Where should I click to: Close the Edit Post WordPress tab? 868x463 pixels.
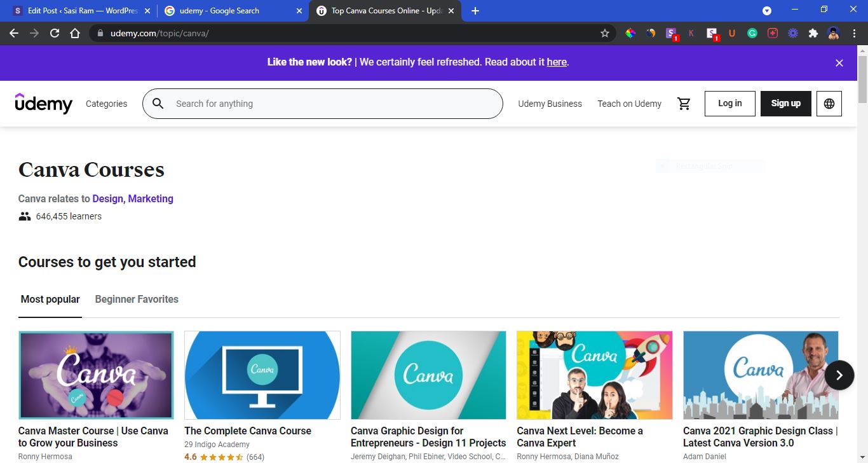pos(147,11)
